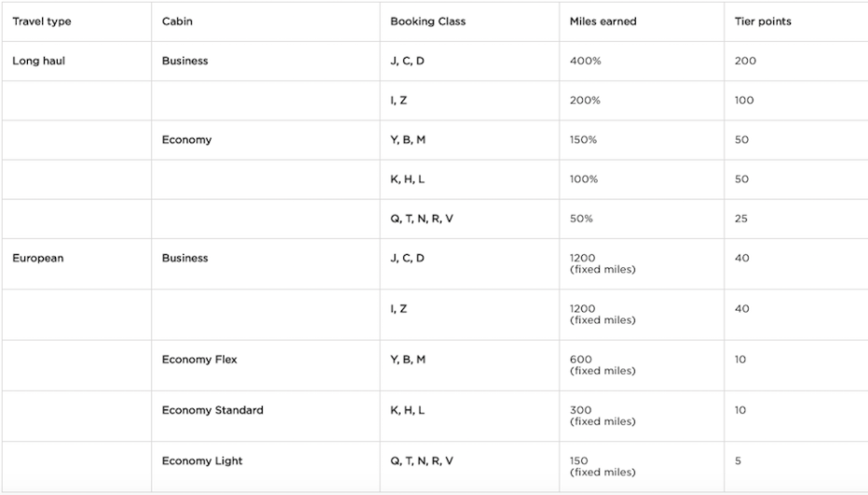Click the 100% miles earned value
The height and width of the screenshot is (495, 868).
581,180
